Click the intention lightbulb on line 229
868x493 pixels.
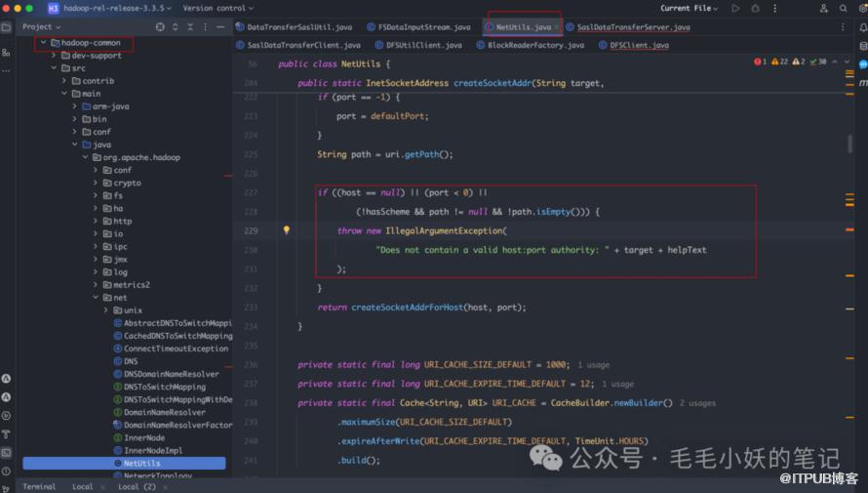(x=286, y=231)
